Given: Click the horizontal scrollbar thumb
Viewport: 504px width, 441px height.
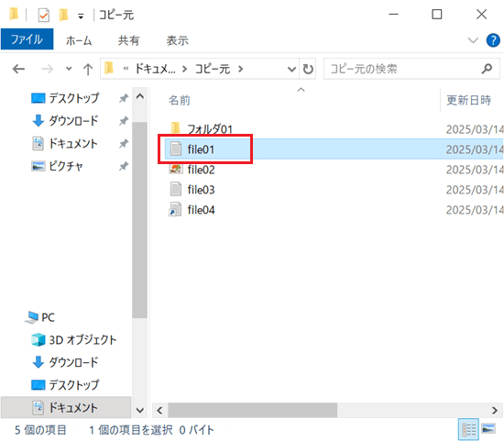Looking at the screenshot, I should [x=253, y=411].
